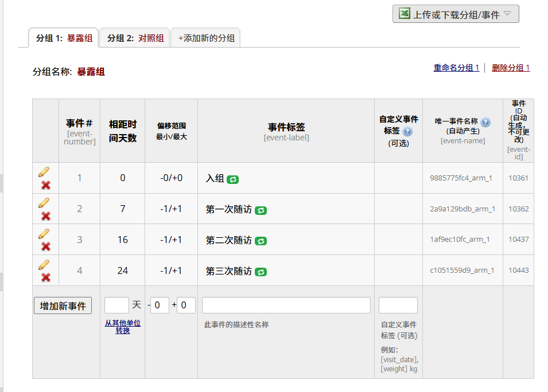Switch to 分组 2: 对照组 tab
This screenshot has width=548, height=392.
[x=135, y=38]
